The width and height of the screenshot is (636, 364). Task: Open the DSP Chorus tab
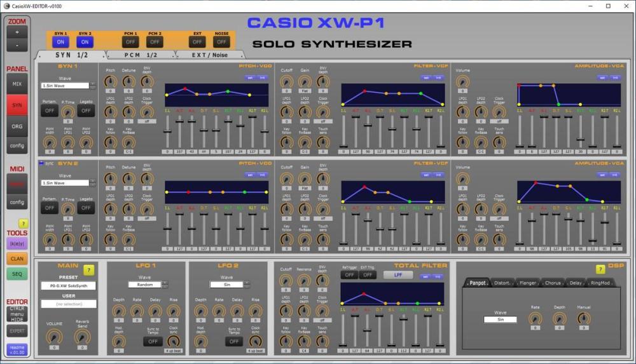click(553, 283)
